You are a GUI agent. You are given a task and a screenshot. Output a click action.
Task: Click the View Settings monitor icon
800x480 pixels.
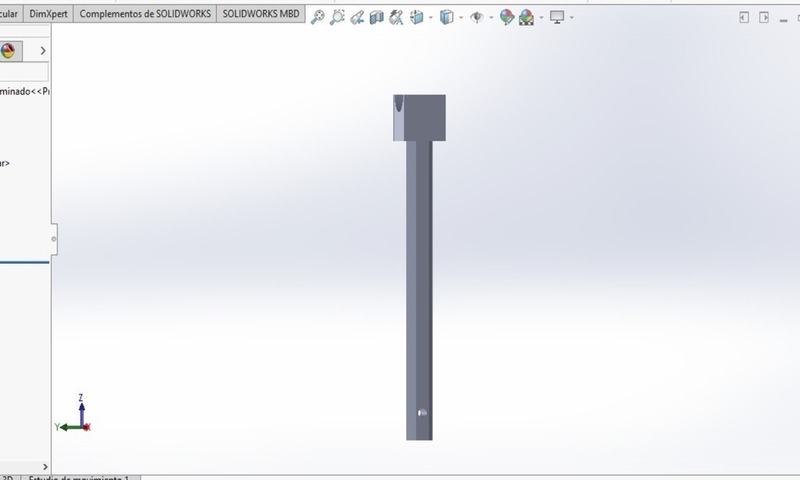pyautogui.click(x=557, y=17)
